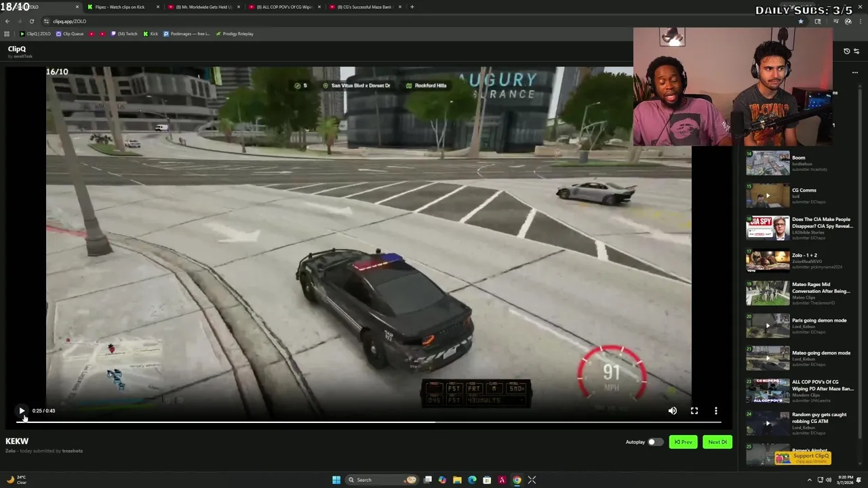Play the clip with the play button
This screenshot has height=488, width=868.
click(22, 411)
